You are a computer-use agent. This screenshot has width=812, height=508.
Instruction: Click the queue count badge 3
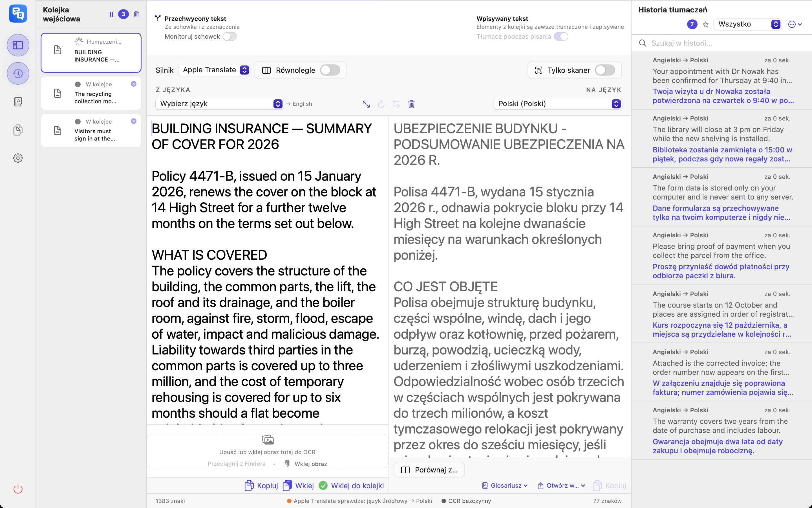point(123,14)
